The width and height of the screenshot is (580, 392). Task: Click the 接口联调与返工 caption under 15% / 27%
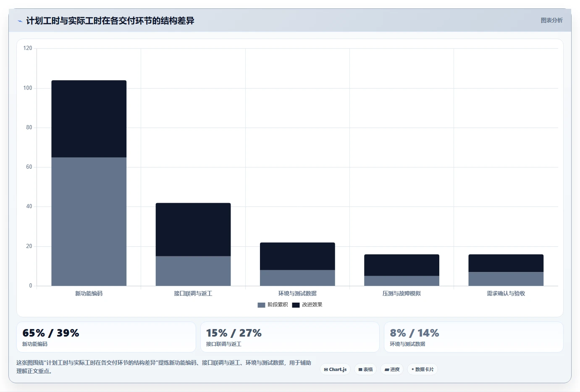click(x=224, y=344)
